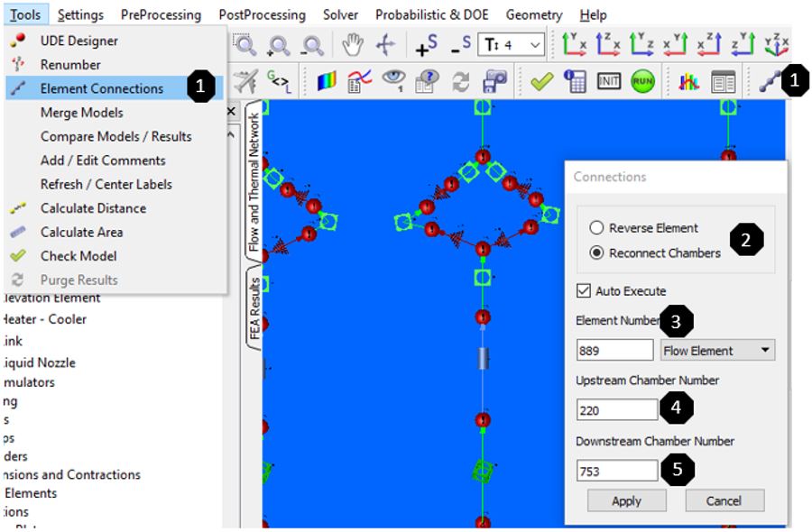Select the Reverse Element radio button
This screenshot has width=812, height=532.
coord(596,228)
